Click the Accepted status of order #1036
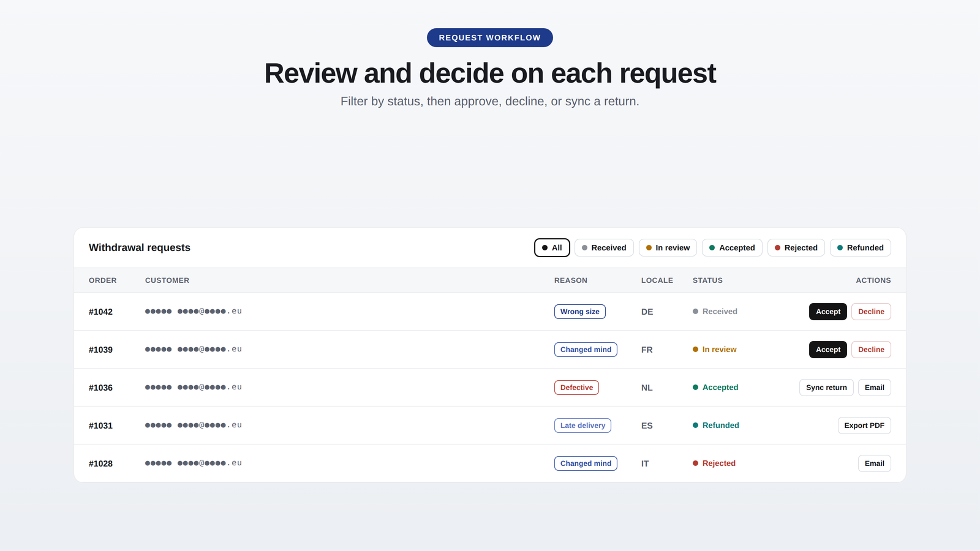 tap(715, 388)
